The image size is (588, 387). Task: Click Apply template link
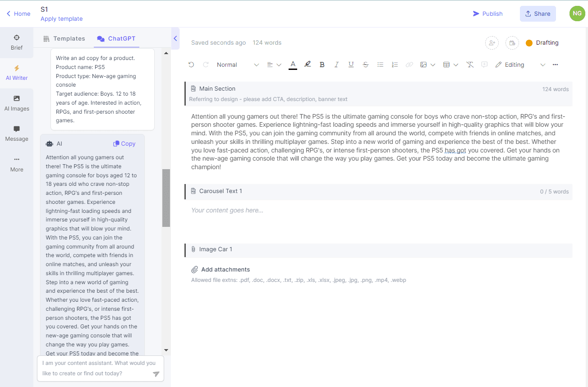61,19
